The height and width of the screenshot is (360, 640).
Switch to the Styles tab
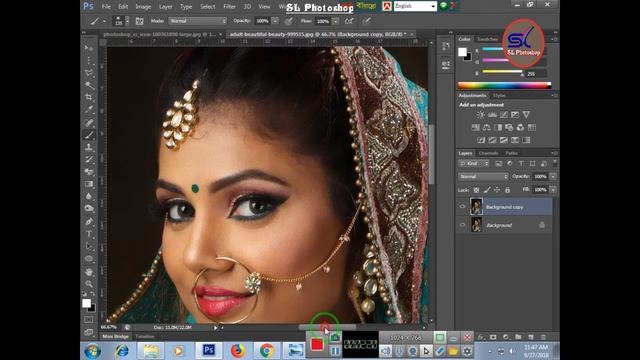(499, 96)
